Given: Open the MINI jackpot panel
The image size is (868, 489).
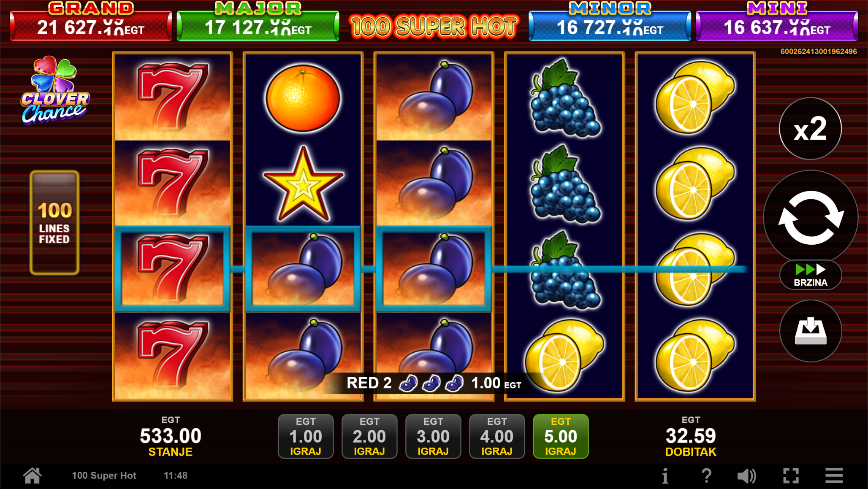Looking at the screenshot, I should pyautogui.click(x=777, y=22).
